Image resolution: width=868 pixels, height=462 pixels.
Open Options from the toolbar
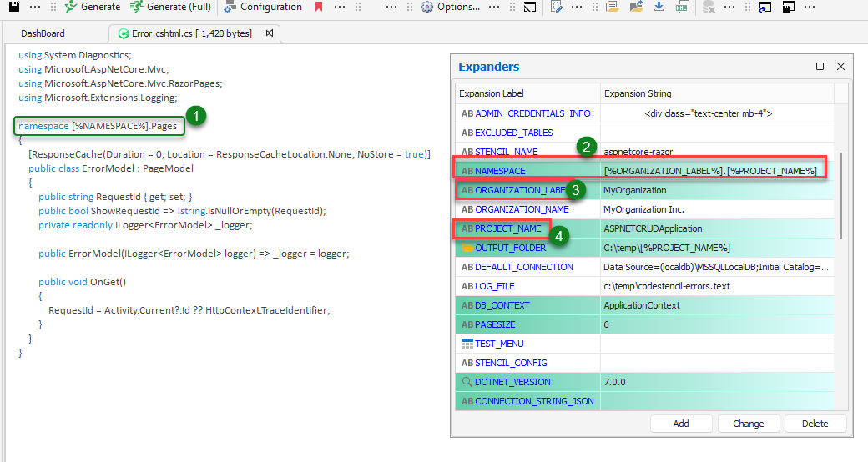(x=450, y=7)
